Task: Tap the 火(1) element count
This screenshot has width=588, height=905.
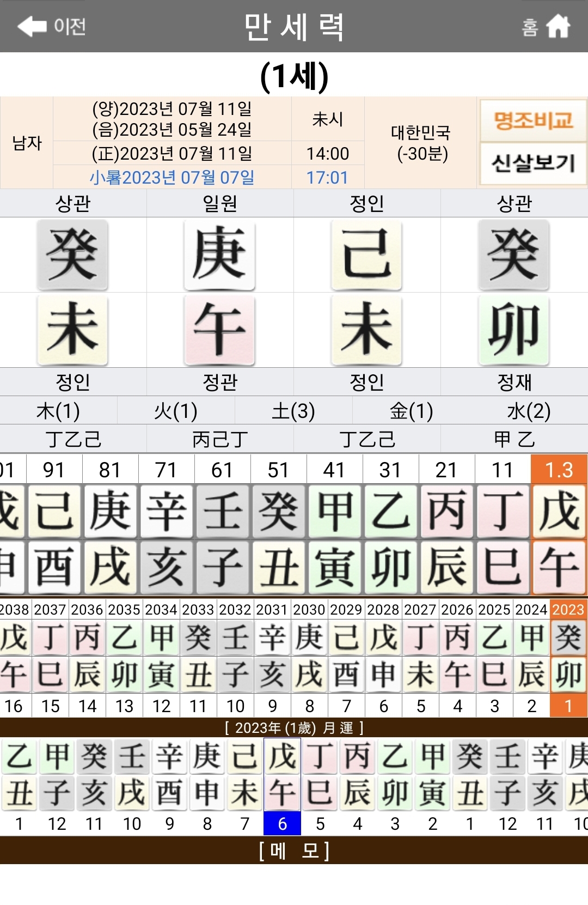Action: pos(176,411)
